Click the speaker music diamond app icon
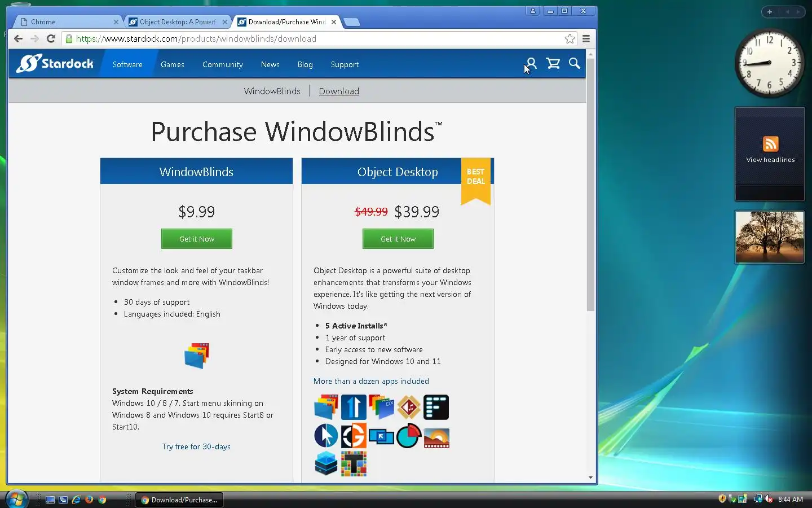Viewport: 812px width, 508px height. tap(409, 407)
